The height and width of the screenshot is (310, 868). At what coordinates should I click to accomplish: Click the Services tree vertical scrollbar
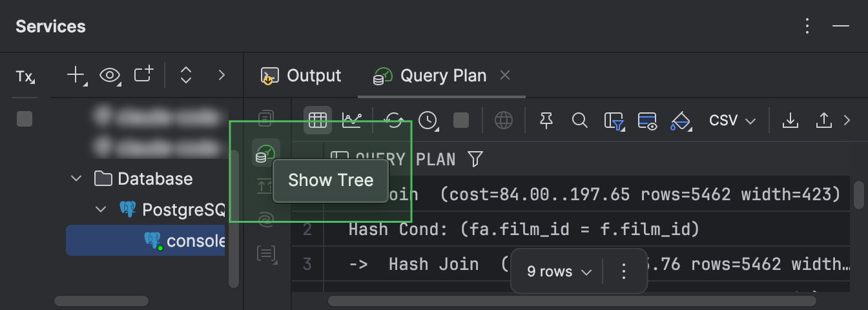(x=234, y=218)
